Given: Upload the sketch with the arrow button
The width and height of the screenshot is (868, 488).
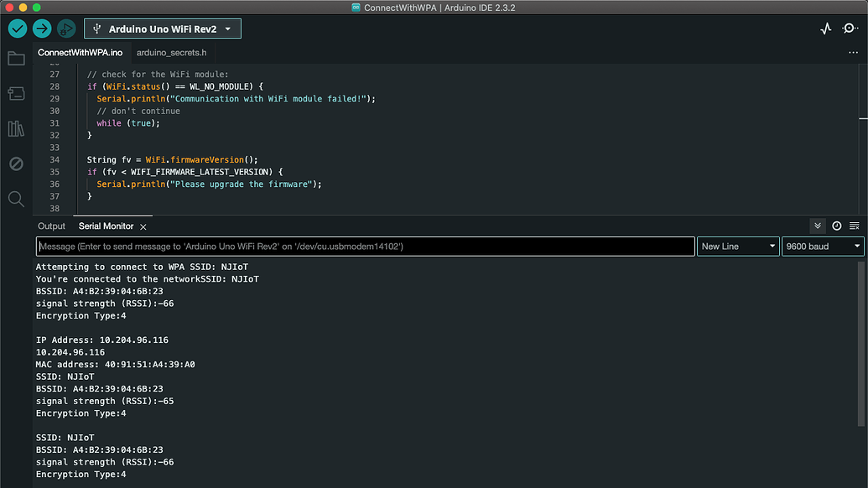Looking at the screenshot, I should 42,29.
